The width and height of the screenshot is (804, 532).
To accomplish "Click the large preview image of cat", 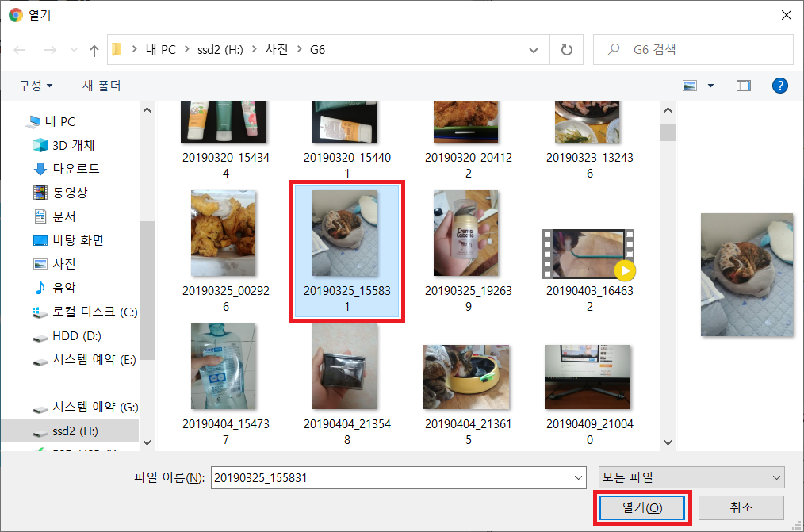I will (747, 275).
